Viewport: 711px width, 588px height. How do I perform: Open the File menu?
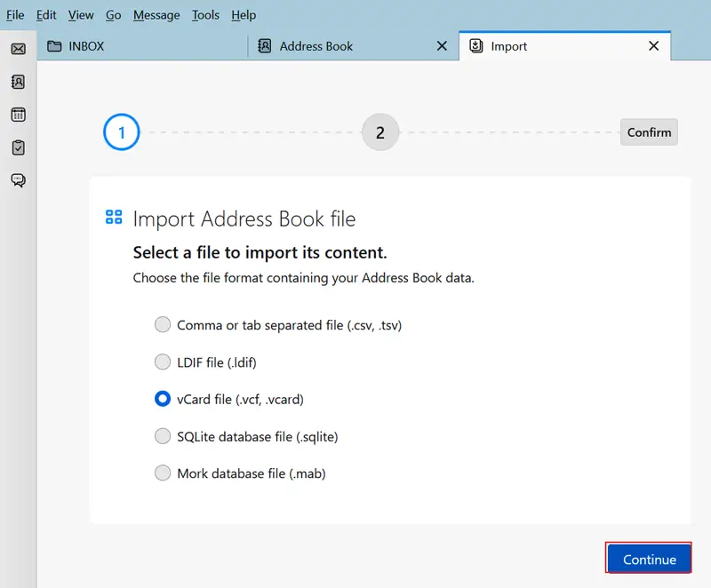15,15
